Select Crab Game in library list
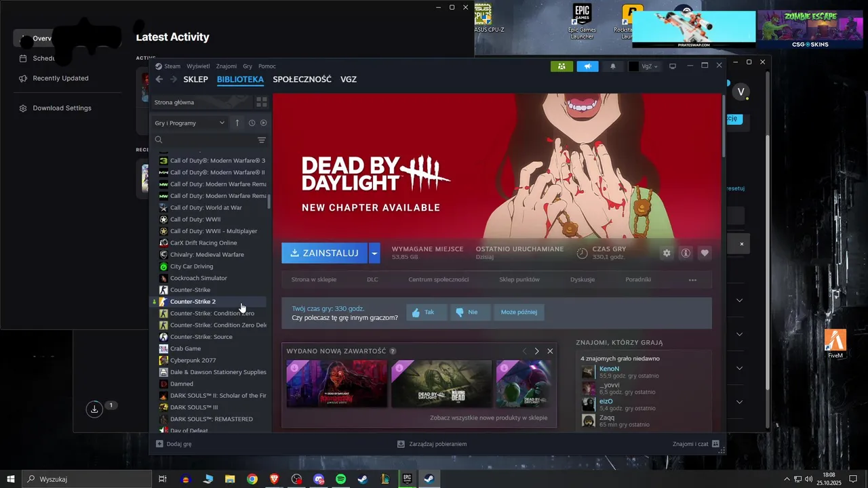The height and width of the screenshot is (488, 868). point(185,348)
